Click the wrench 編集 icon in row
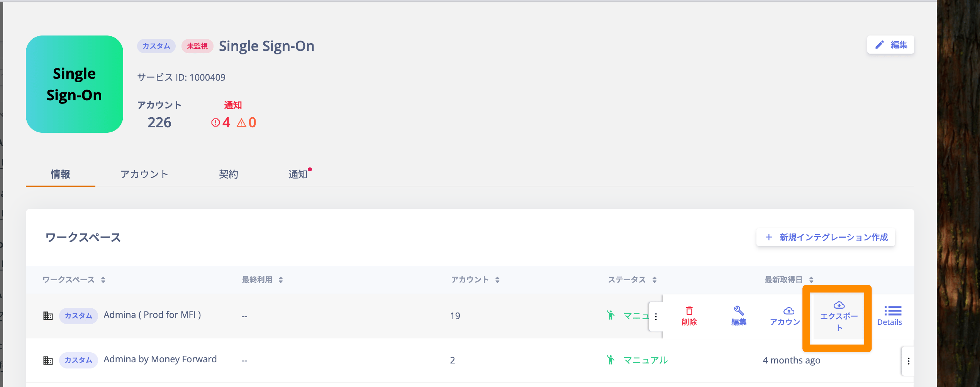The image size is (980, 387). (739, 311)
